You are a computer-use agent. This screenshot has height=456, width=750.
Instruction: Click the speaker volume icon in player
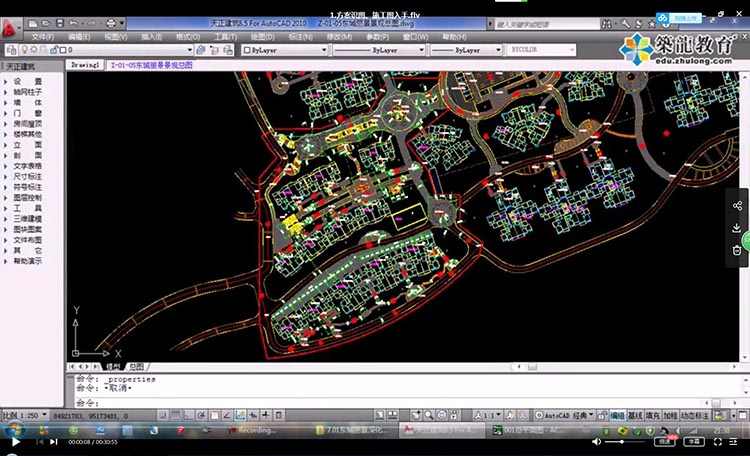pos(597,441)
